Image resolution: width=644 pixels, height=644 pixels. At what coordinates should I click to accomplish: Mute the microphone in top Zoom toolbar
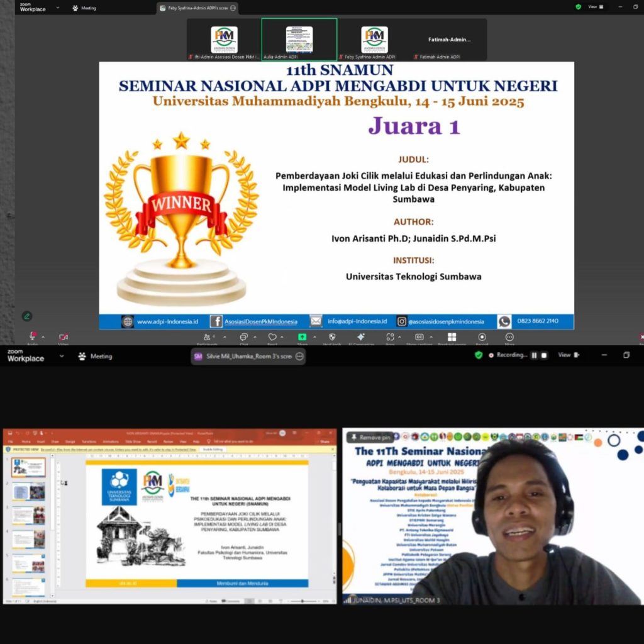33,336
